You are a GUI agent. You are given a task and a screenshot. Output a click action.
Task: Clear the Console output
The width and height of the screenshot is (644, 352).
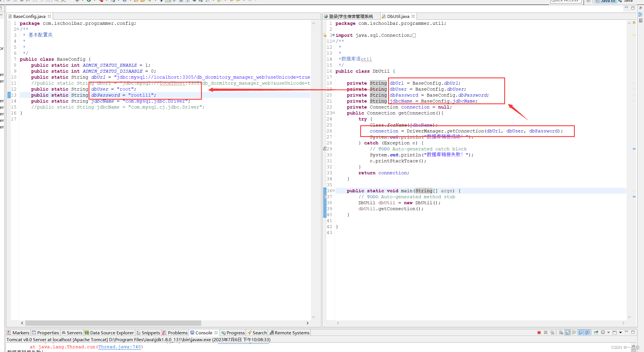click(x=561, y=332)
